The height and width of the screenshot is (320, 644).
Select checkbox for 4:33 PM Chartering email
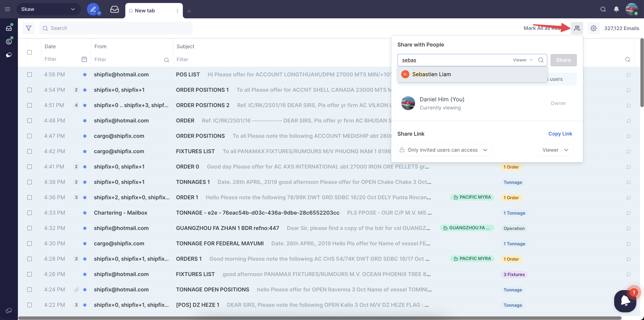pos(29,213)
